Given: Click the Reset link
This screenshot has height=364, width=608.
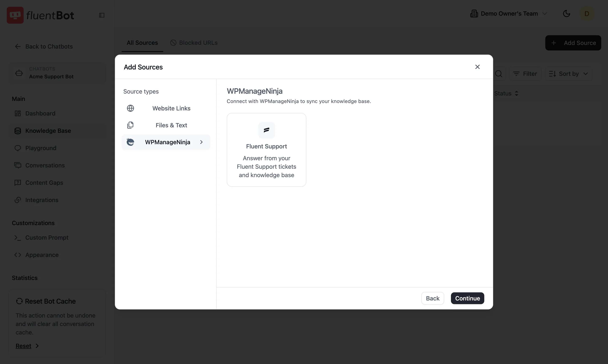Looking at the screenshot, I should click(23, 346).
